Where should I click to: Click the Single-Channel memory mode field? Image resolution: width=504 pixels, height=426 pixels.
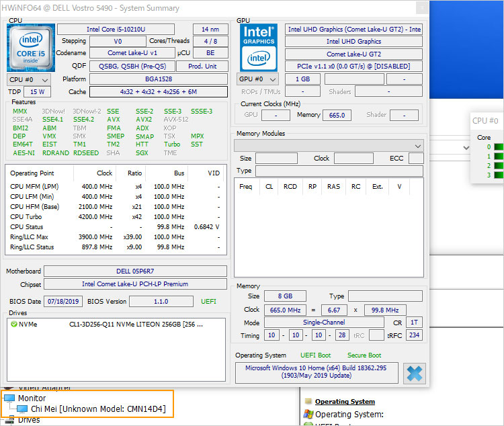324,323
